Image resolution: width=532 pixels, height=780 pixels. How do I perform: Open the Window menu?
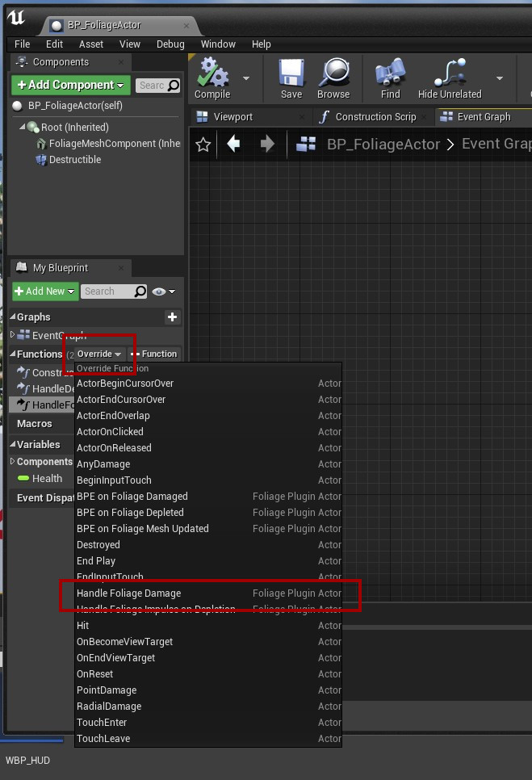[218, 44]
